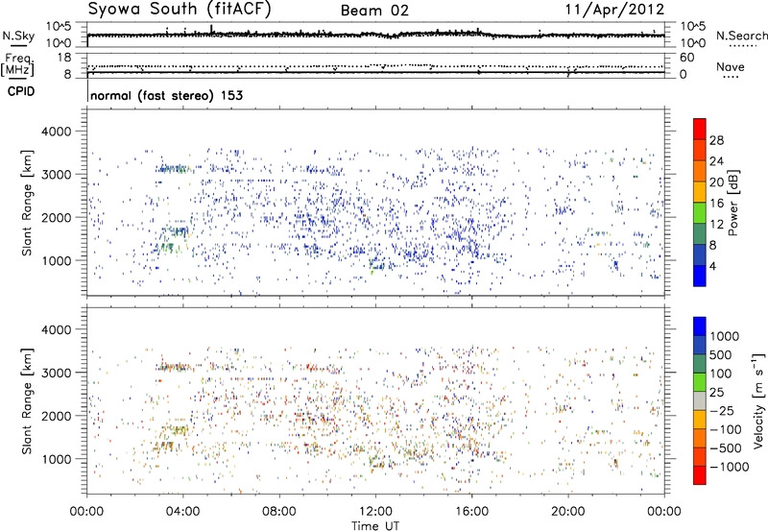Click the 04:00 echo cluster near 3000 km in Power panel

[x=172, y=169]
